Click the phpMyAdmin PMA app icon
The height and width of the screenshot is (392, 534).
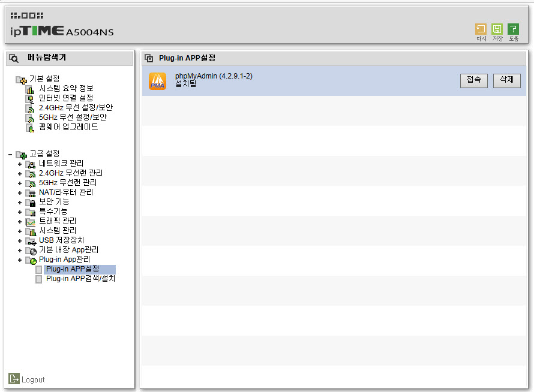157,82
